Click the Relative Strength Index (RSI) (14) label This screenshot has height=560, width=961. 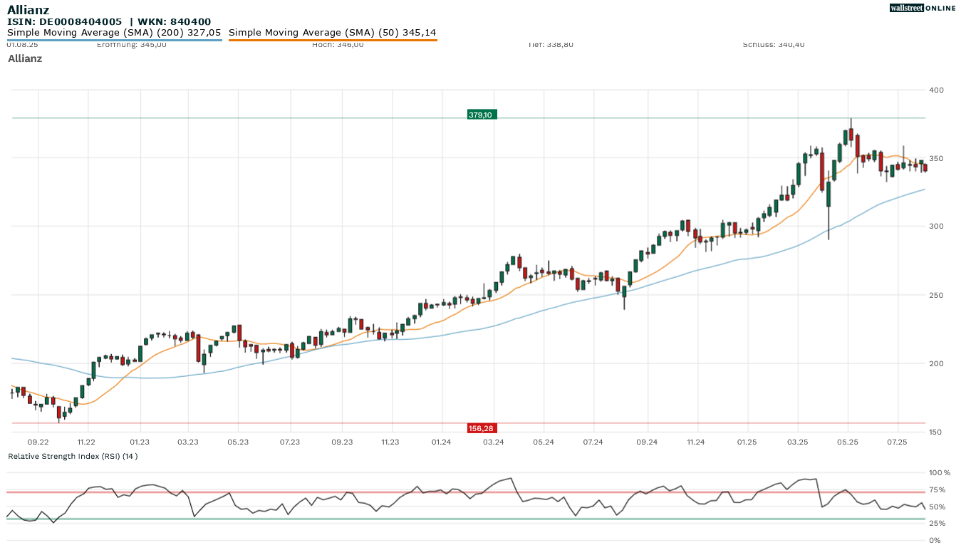pyautogui.click(x=73, y=456)
